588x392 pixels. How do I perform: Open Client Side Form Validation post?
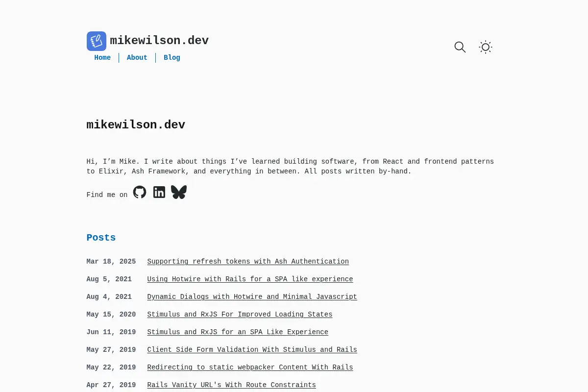tap(252, 350)
